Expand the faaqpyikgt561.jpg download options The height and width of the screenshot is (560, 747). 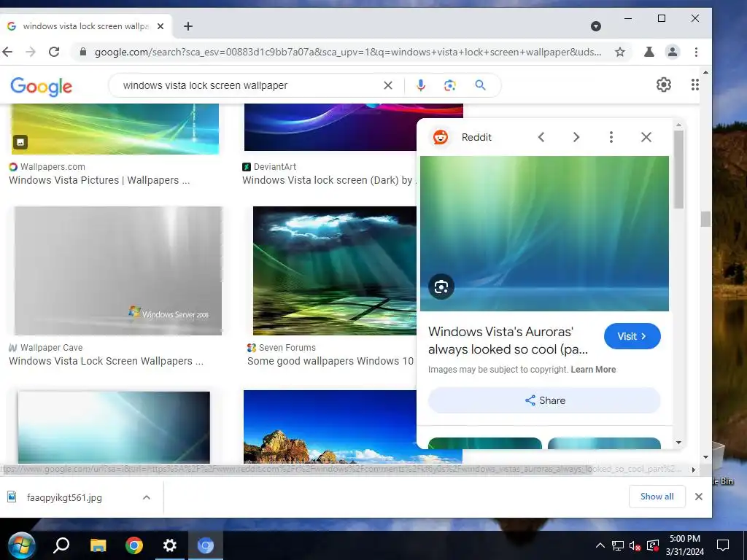pyautogui.click(x=147, y=497)
